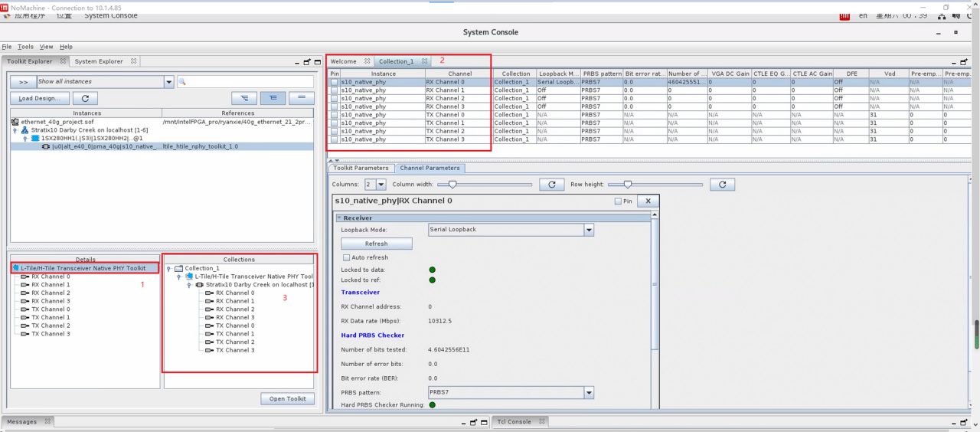Click the refresh icon next to Column width
This screenshot has height=432, width=980.
tap(551, 185)
